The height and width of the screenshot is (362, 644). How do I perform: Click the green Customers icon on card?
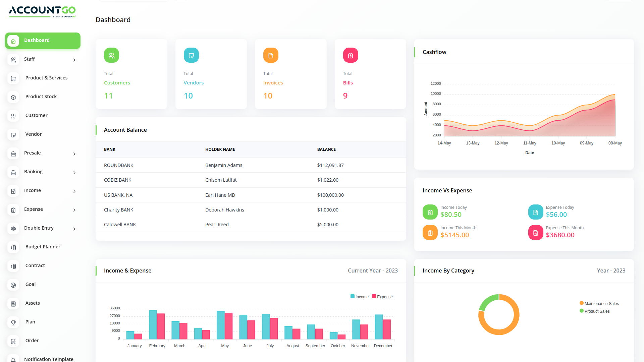[x=111, y=55]
